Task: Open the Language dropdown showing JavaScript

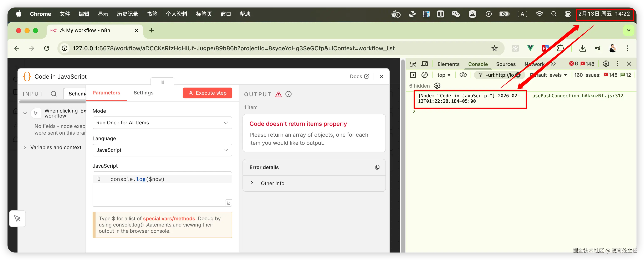Action: [162, 150]
